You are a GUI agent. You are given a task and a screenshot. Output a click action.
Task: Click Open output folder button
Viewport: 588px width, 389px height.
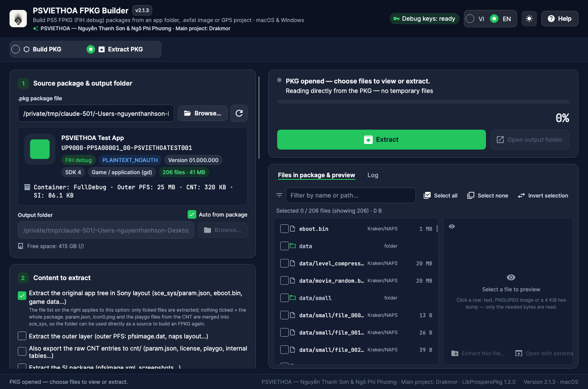point(530,140)
